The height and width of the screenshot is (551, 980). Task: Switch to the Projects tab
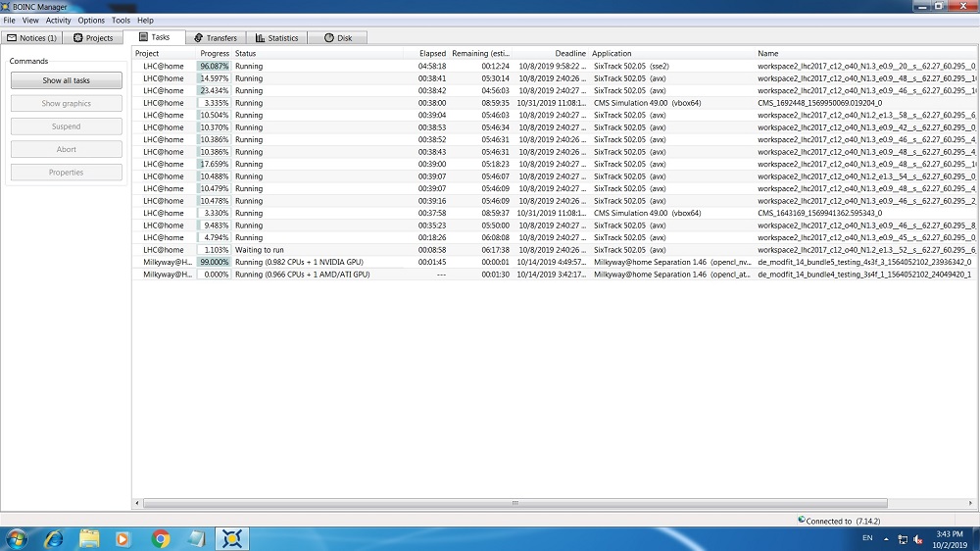click(93, 38)
